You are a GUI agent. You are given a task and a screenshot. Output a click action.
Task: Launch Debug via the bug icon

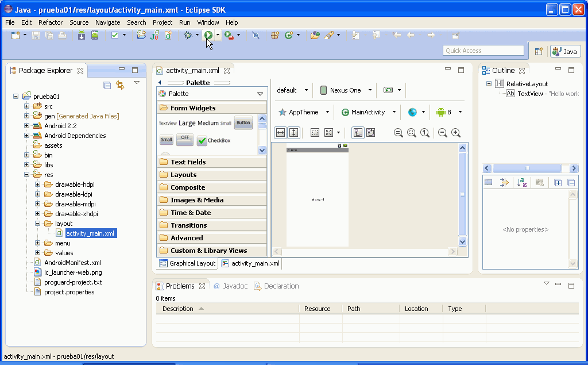pyautogui.click(x=188, y=35)
